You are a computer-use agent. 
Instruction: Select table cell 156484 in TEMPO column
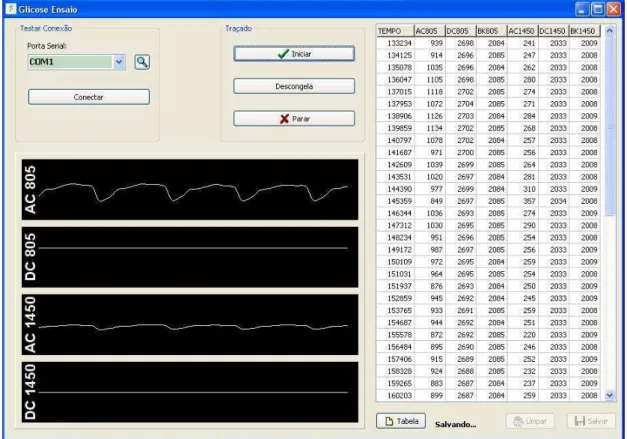(395, 347)
